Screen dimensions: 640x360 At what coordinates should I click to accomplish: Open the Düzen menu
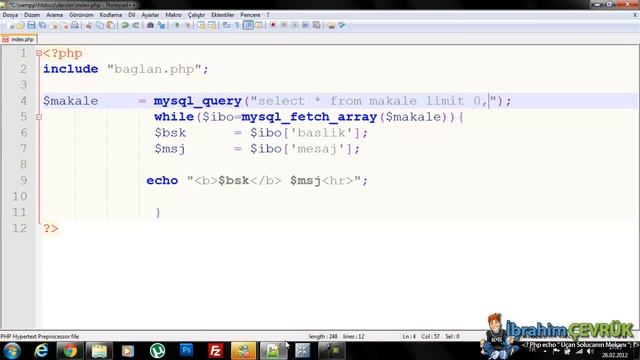click(32, 15)
